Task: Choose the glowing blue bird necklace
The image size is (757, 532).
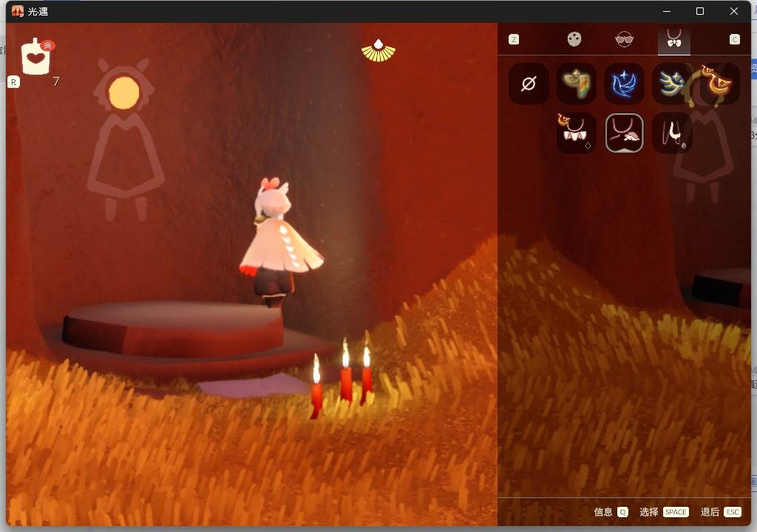Action: (624, 84)
